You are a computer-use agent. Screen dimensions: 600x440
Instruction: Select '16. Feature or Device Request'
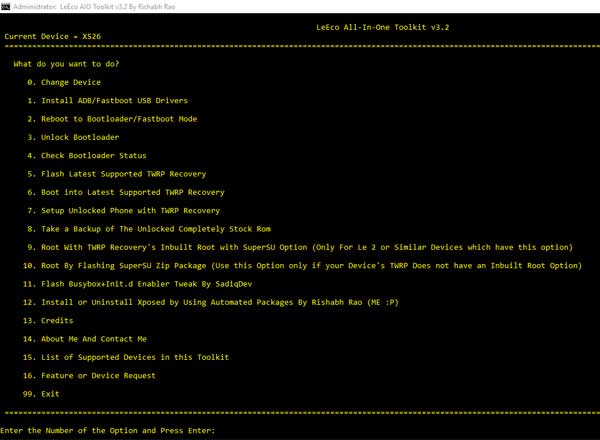pyautogui.click(x=89, y=376)
